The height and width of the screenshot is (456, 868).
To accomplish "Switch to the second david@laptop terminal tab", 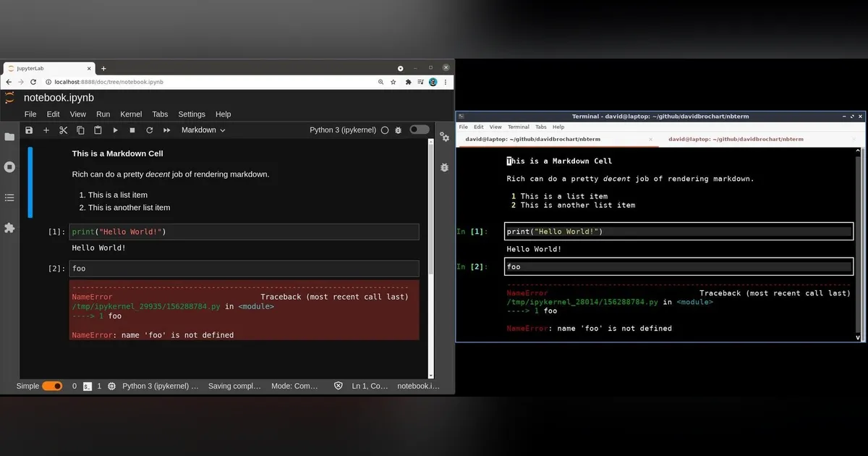I will tap(735, 139).
